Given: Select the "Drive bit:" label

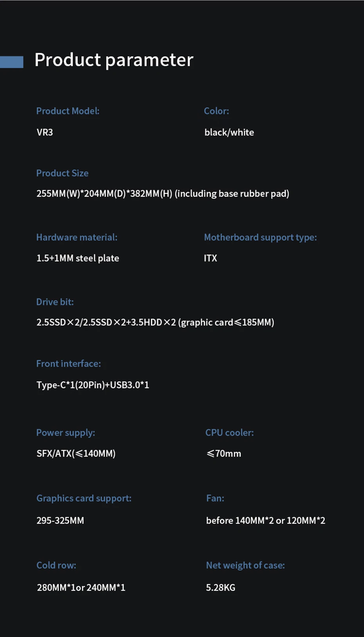Looking at the screenshot, I should coord(55,302).
